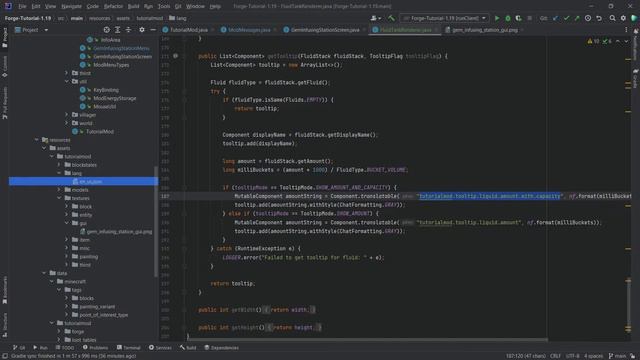This screenshot has width=640, height=360.
Task: Open the Bookmarks sidebar tool window
Action: click(4, 291)
